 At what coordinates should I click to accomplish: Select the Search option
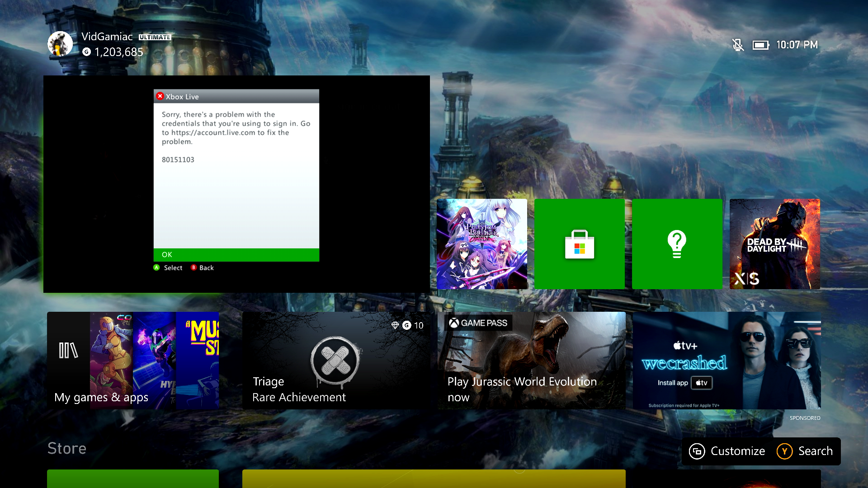click(x=805, y=451)
